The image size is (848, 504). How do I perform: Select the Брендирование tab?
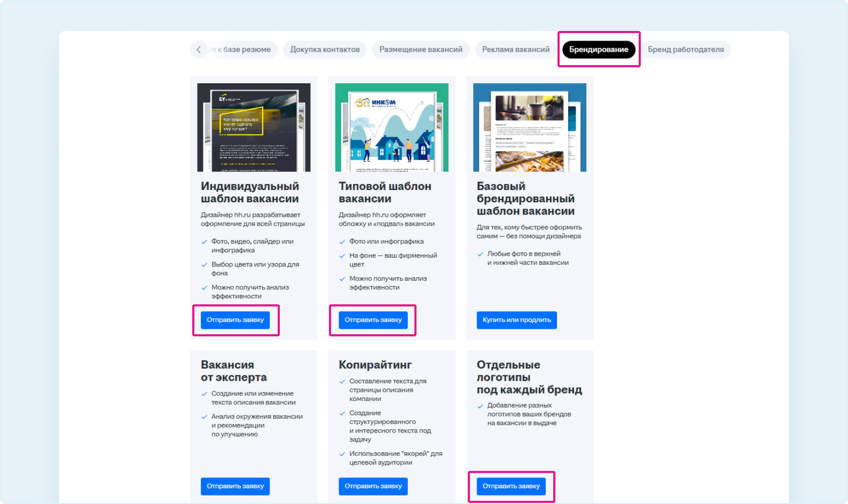(599, 50)
